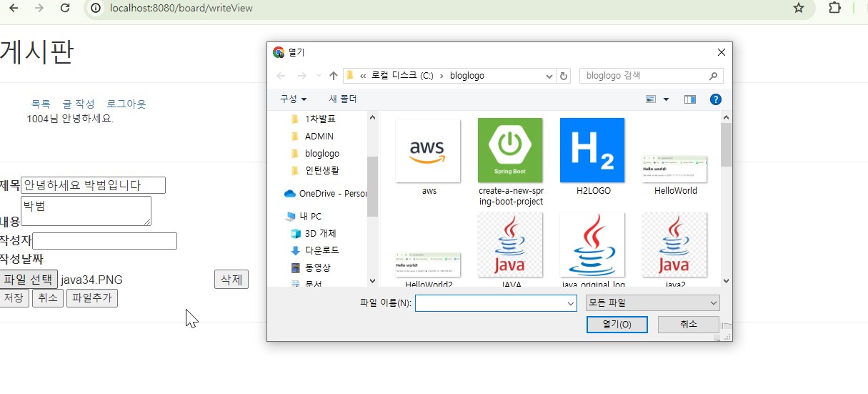Click the 파일 이름 text field
Viewport: 868px width, 394px height.
coord(491,304)
